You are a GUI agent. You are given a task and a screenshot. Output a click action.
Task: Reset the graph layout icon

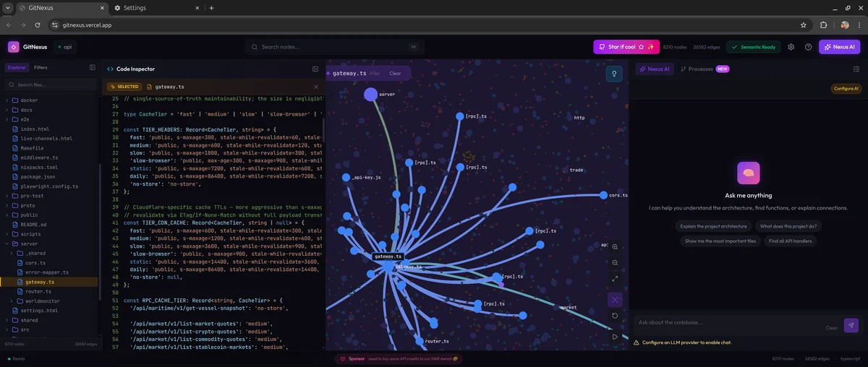click(615, 316)
